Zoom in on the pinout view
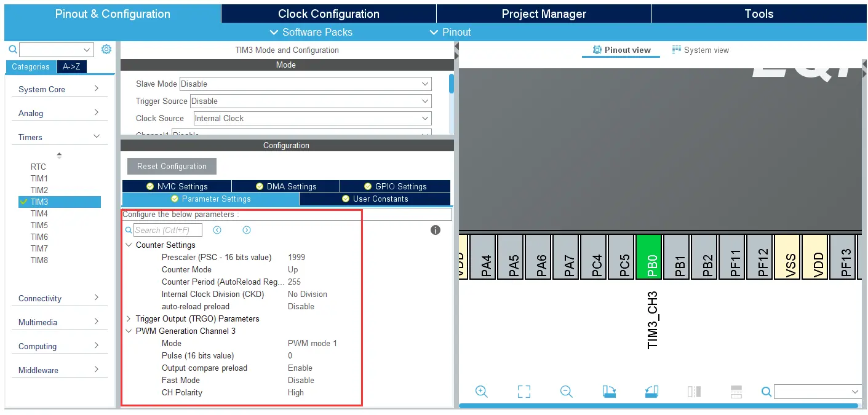 (x=481, y=392)
